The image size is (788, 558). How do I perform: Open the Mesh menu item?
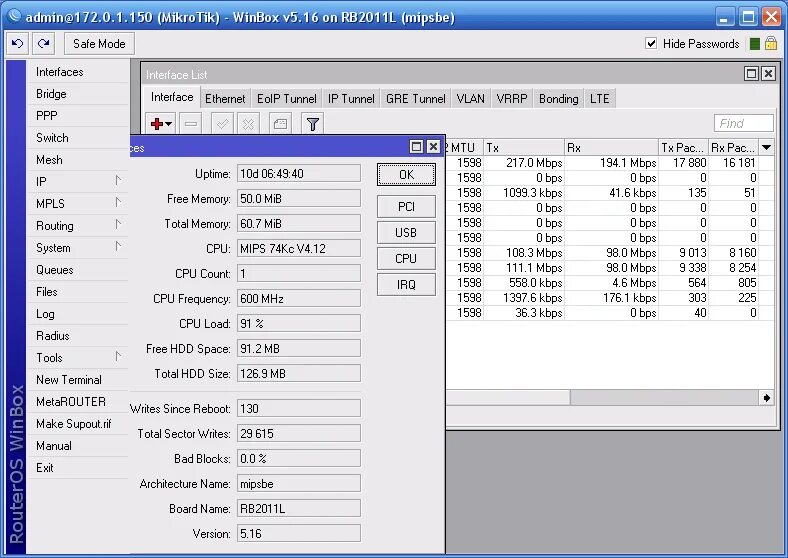[77, 160]
